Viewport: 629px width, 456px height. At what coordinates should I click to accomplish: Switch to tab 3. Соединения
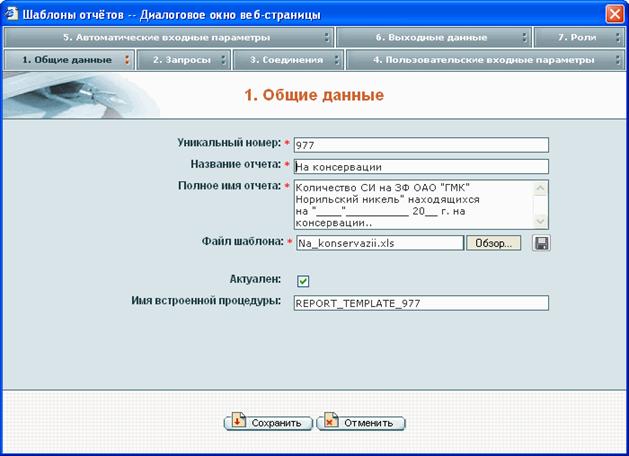coord(288,60)
